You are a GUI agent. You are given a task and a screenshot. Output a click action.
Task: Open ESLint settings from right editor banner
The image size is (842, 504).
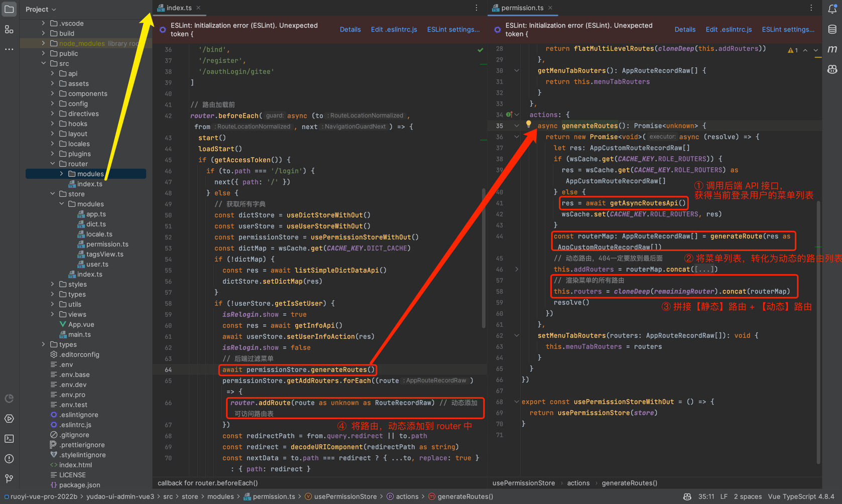point(788,30)
